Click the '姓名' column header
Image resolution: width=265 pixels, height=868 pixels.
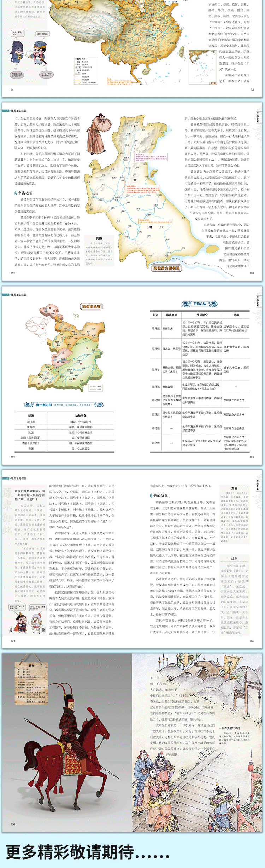click(156, 315)
